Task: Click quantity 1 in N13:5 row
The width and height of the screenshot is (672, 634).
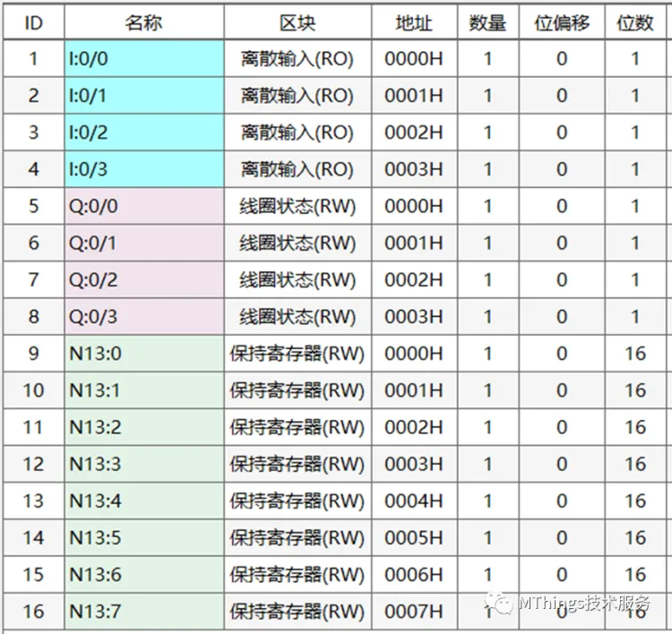Action: [x=488, y=537]
